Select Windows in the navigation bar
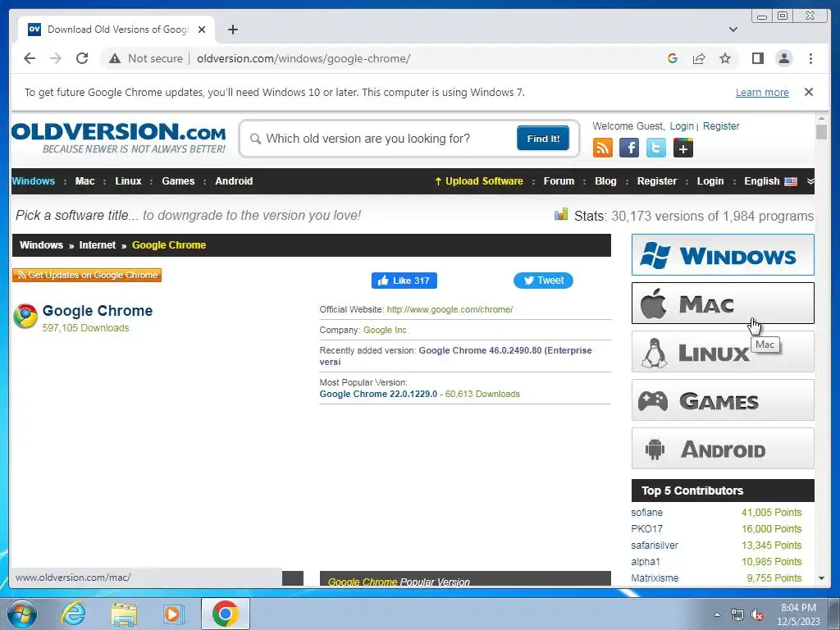 (x=33, y=181)
